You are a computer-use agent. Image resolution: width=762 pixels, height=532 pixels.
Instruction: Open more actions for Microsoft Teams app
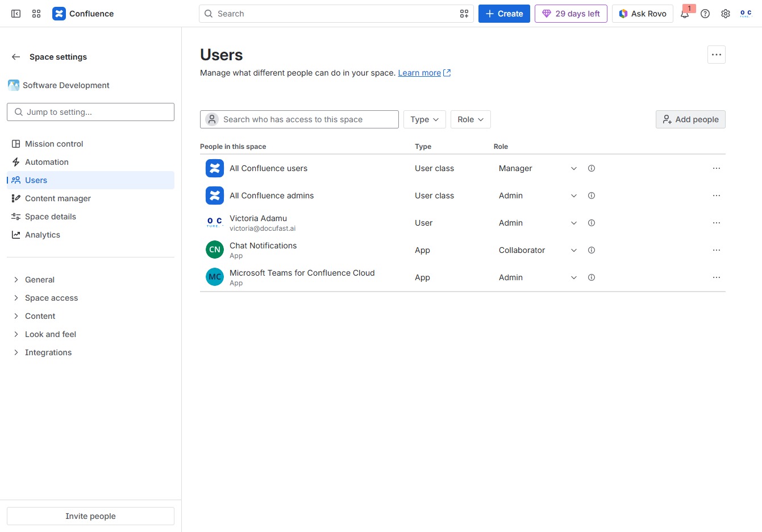717,277
